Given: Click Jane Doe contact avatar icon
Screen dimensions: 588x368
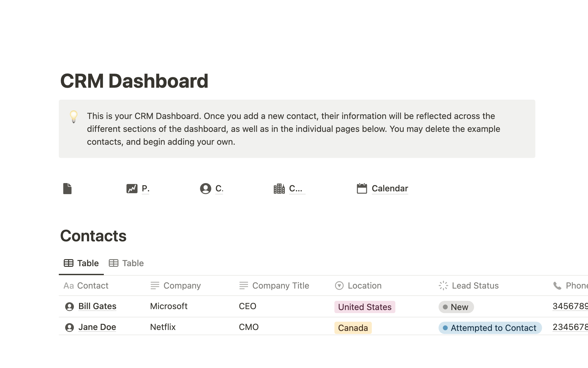Looking at the screenshot, I should pos(70,327).
